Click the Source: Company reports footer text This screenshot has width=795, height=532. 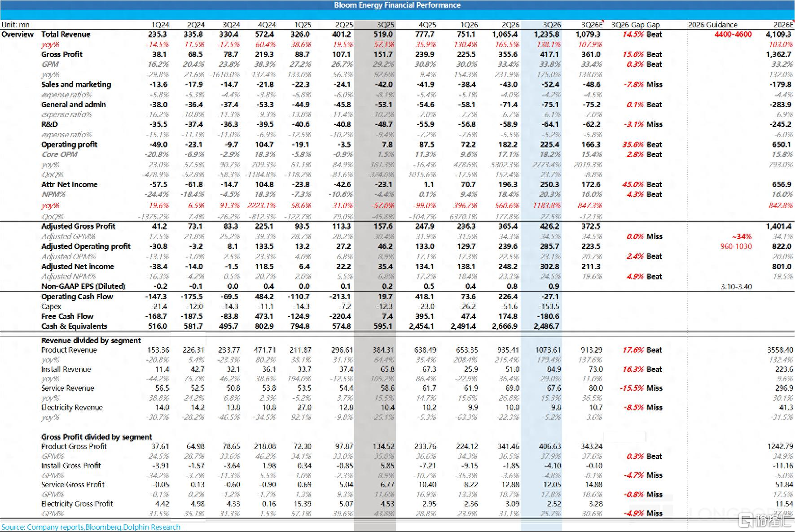(91, 527)
